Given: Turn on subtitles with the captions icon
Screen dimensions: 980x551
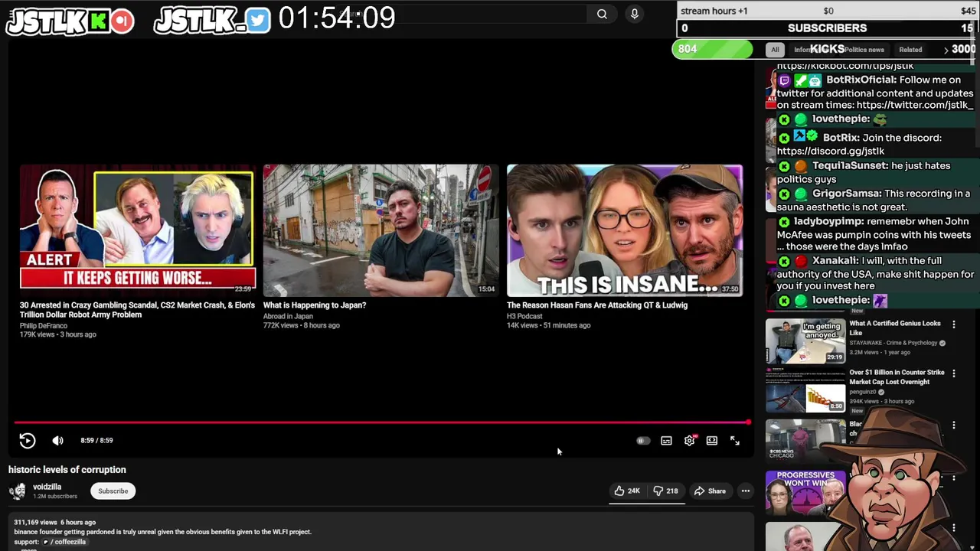Looking at the screenshot, I should point(666,441).
